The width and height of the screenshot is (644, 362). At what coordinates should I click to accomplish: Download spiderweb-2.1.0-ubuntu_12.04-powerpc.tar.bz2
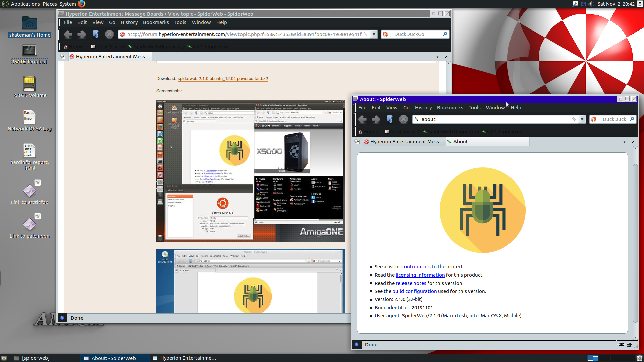(223, 79)
